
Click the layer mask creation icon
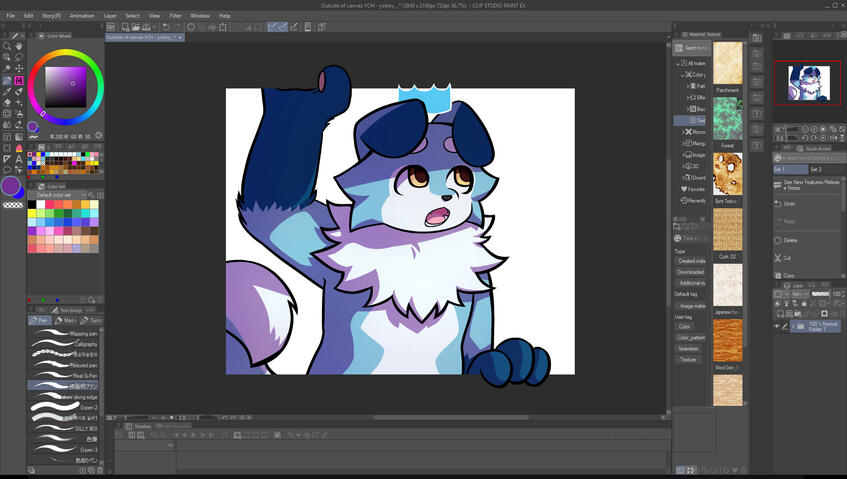coord(824,313)
